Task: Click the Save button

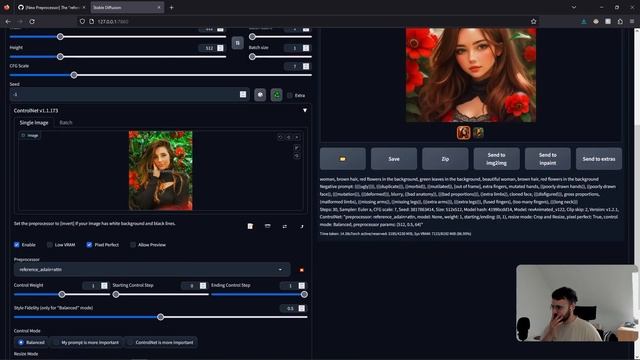Action: [394, 159]
